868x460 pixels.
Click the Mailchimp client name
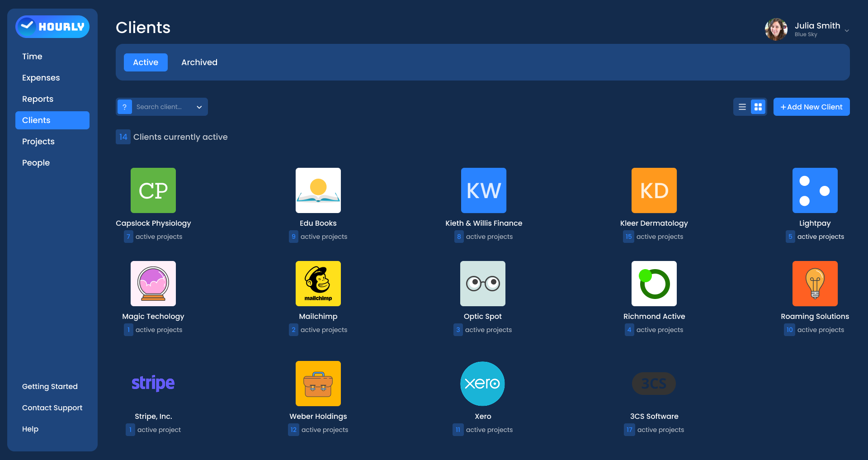[318, 316]
